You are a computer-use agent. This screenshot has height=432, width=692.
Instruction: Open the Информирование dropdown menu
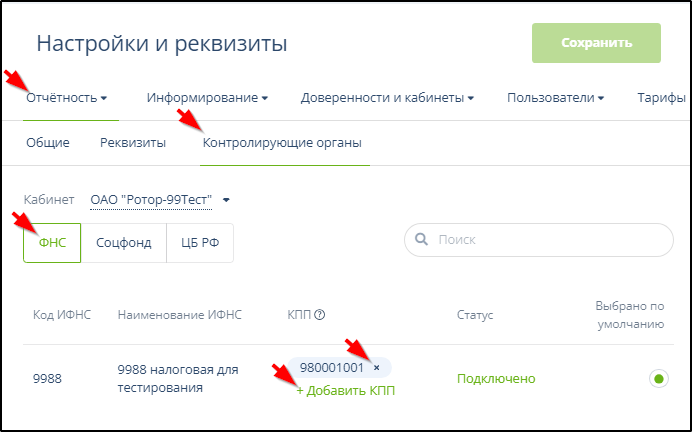tap(207, 98)
